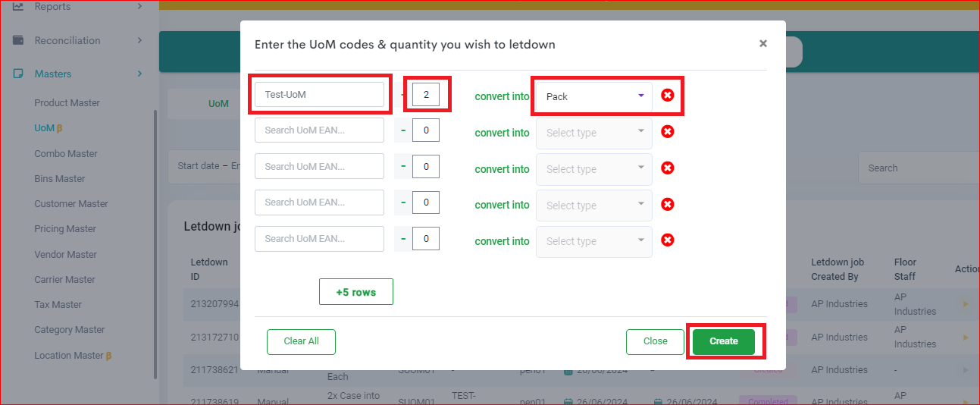The height and width of the screenshot is (405, 980).
Task: Expand the Reconciliation menu chevron
Action: [139, 40]
